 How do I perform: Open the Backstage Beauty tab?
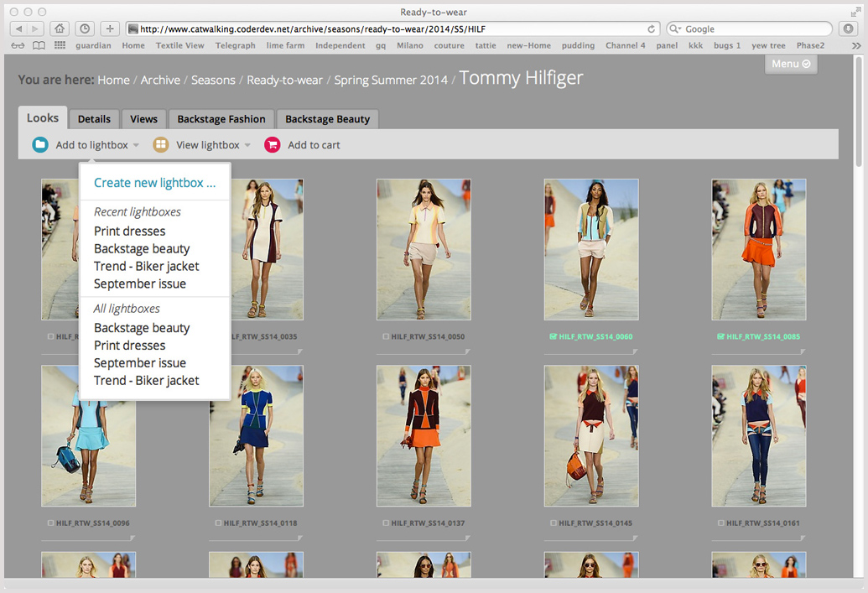(x=328, y=119)
